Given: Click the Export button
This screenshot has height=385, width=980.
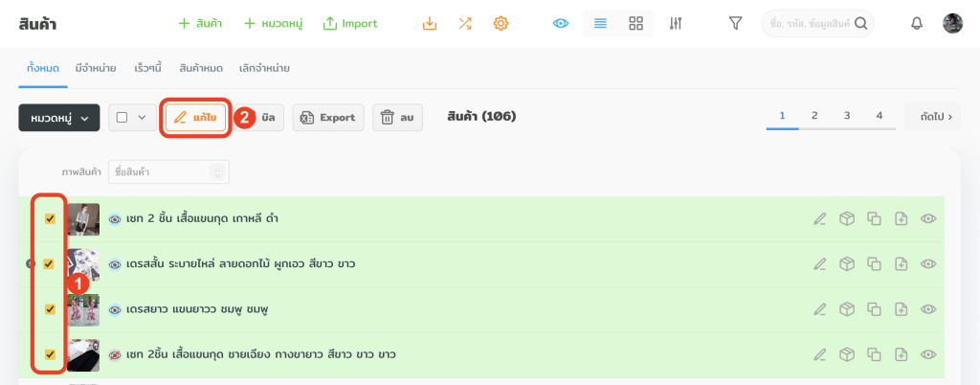Looking at the screenshot, I should point(327,118).
